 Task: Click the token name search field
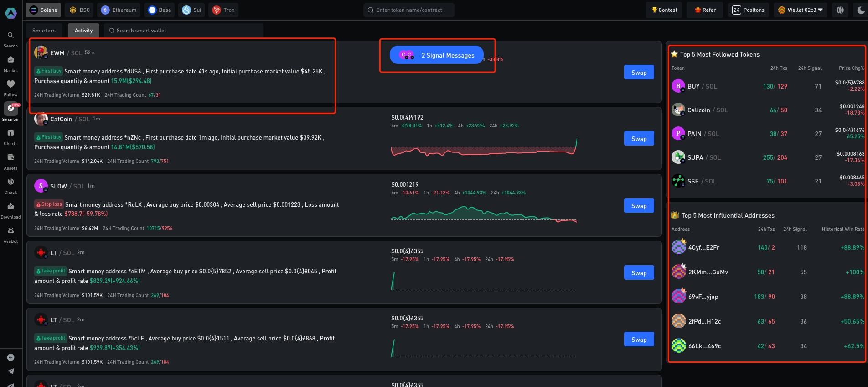tap(409, 10)
